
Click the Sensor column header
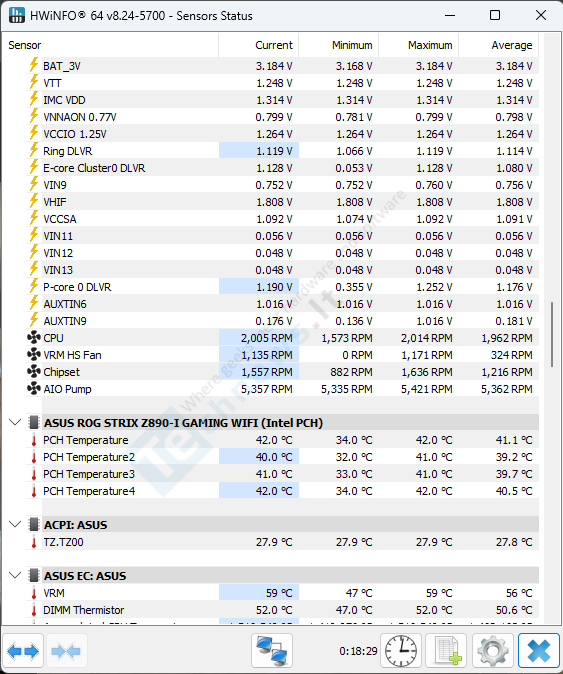[x=111, y=45]
